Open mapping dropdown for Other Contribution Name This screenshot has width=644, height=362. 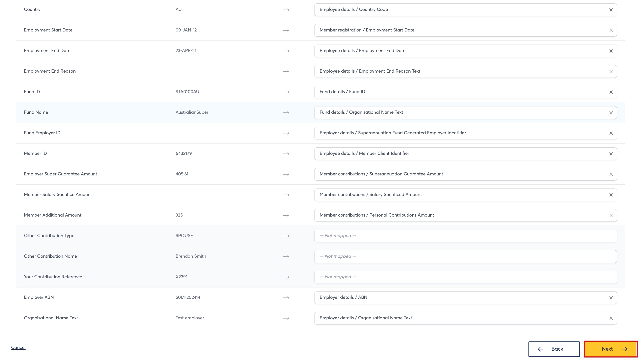pyautogui.click(x=465, y=256)
